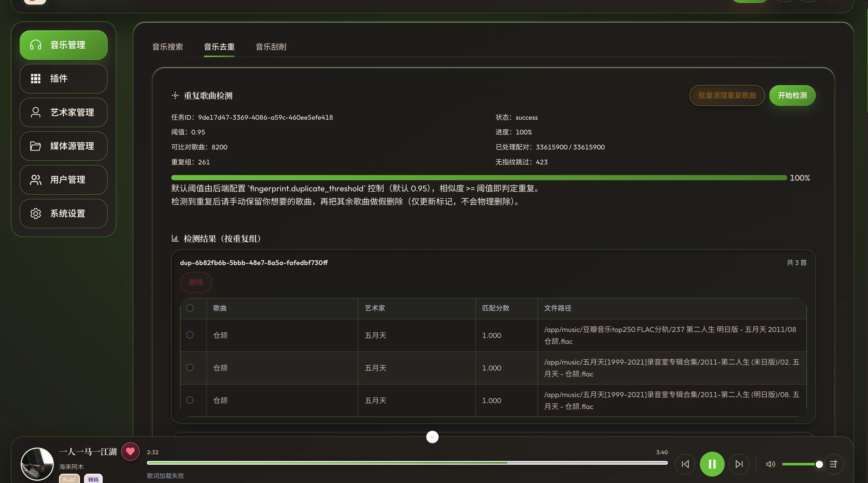
Task: Collapse the player bar with chevron
Action: (432, 437)
